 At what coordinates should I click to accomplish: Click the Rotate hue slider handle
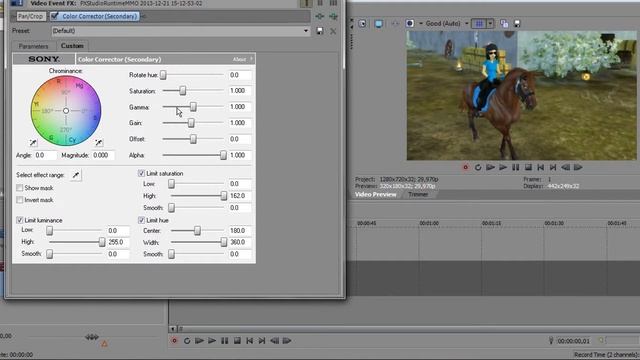click(x=163, y=75)
